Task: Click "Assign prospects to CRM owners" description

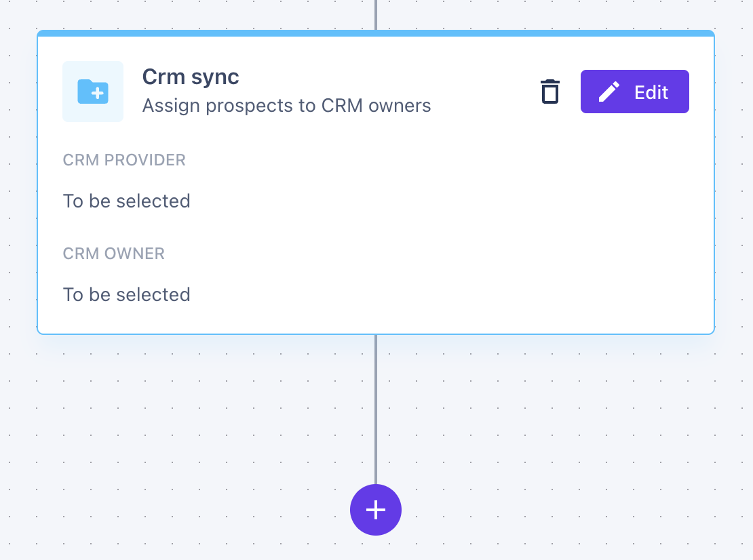Action: (286, 106)
